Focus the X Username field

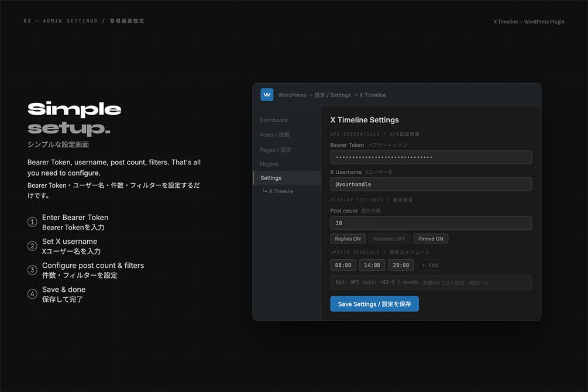click(x=431, y=184)
